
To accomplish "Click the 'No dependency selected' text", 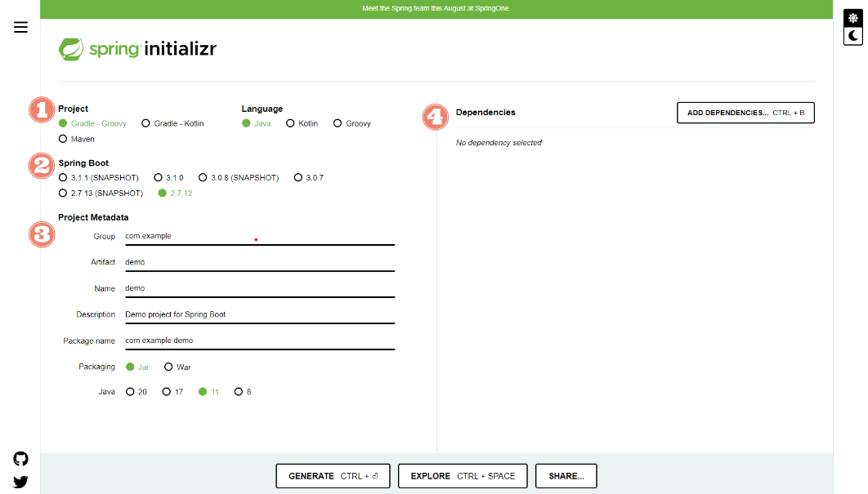I will (499, 143).
